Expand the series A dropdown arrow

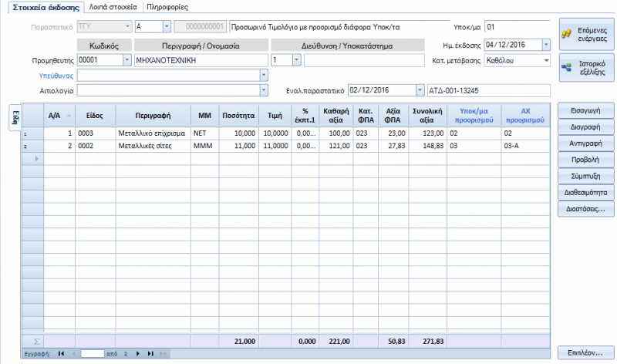point(167,26)
